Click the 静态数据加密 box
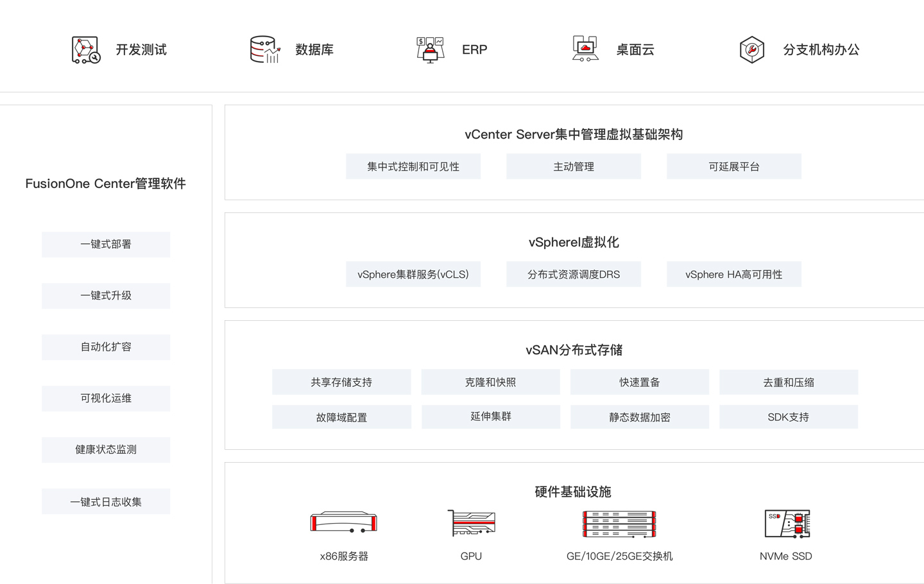 tap(640, 417)
